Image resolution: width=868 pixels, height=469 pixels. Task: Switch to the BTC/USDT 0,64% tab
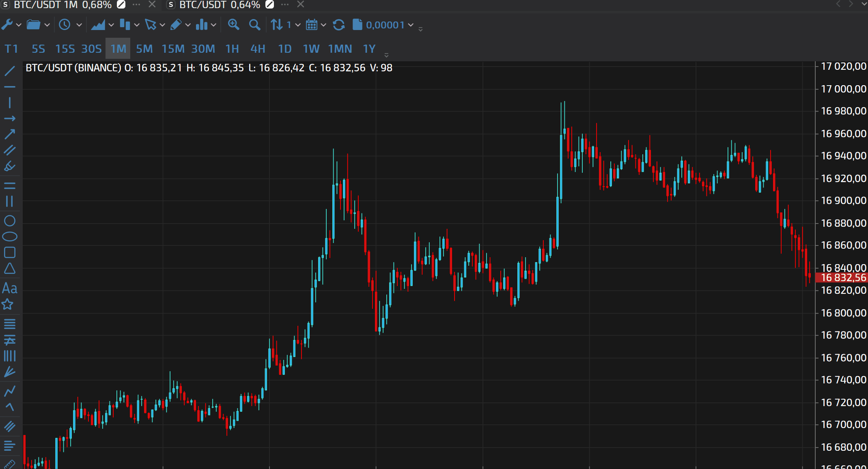220,5
